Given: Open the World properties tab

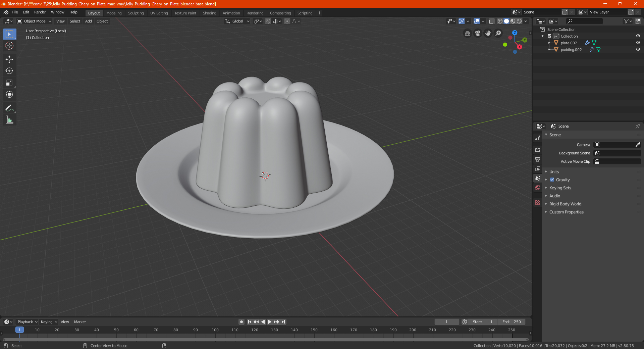Looking at the screenshot, I should click(x=538, y=188).
